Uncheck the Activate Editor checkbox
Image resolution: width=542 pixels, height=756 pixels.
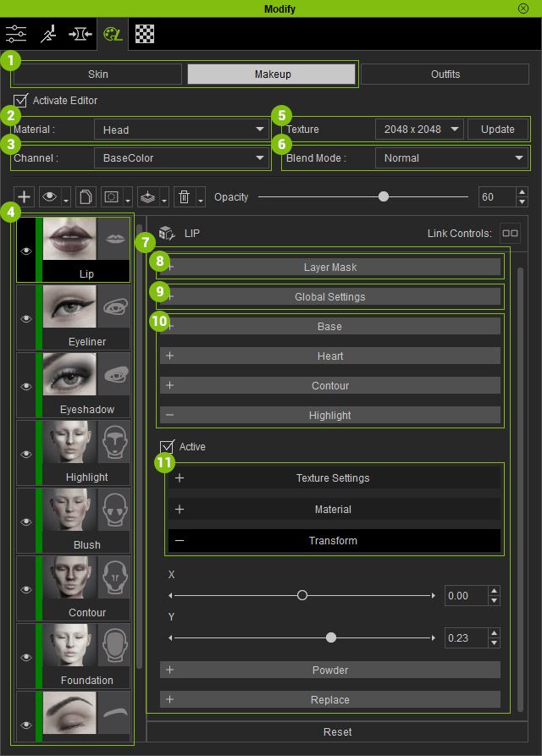pyautogui.click(x=21, y=101)
